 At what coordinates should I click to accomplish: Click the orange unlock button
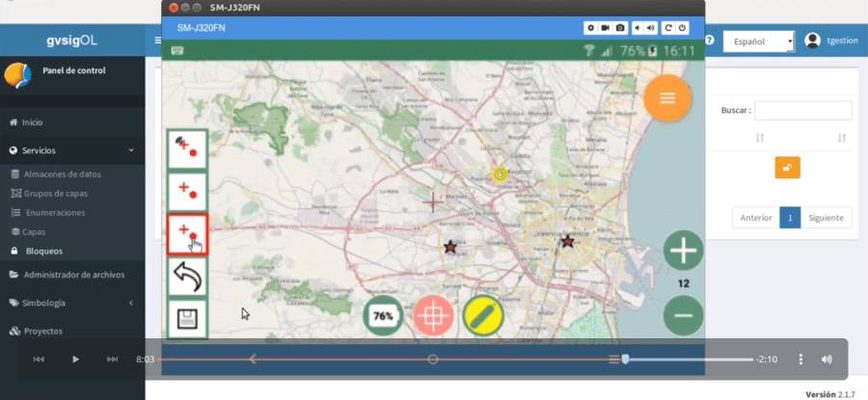point(787,167)
